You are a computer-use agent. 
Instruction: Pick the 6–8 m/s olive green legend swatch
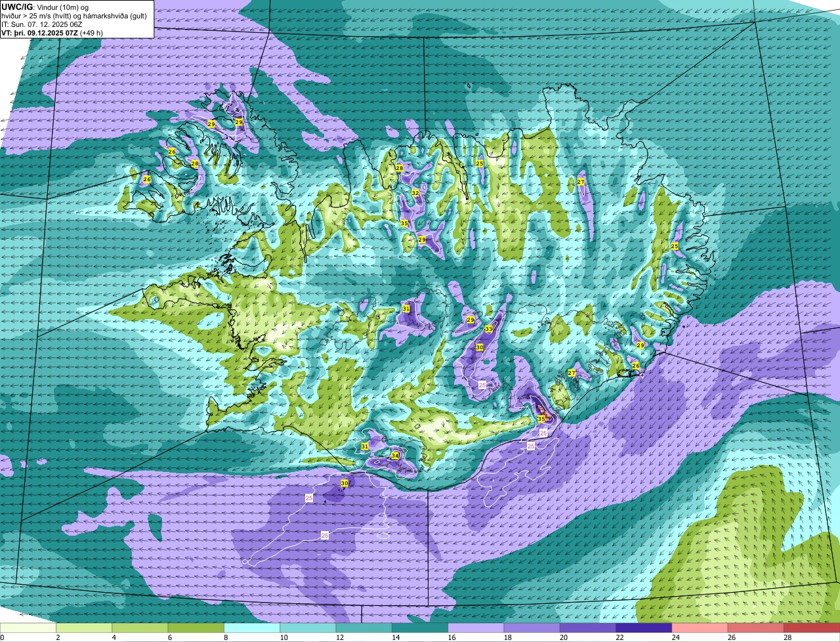click(196, 628)
